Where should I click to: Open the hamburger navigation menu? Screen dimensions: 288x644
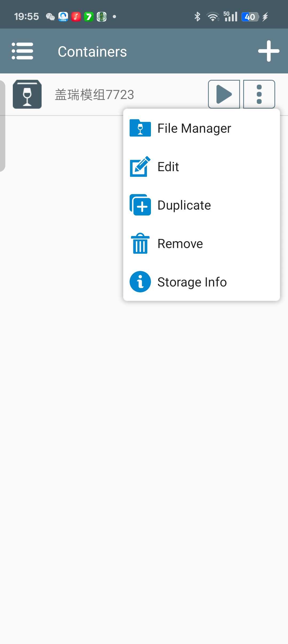(x=22, y=51)
